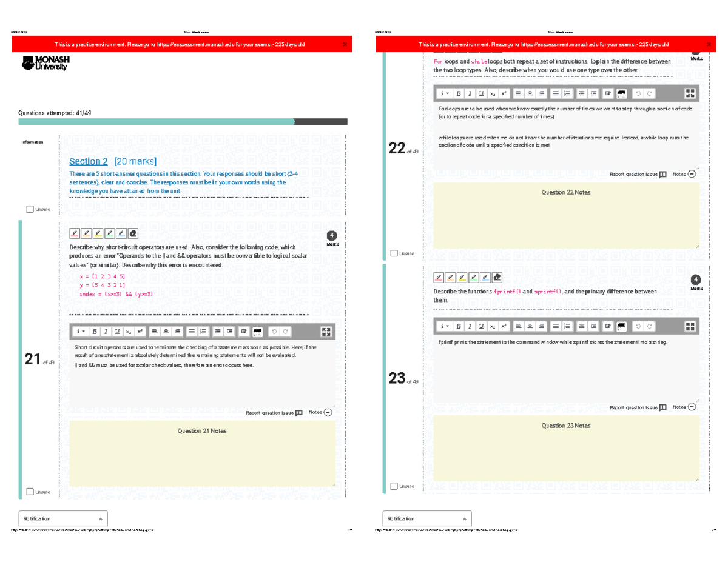Click Italic in Question 23 editor toolbar

click(x=470, y=327)
